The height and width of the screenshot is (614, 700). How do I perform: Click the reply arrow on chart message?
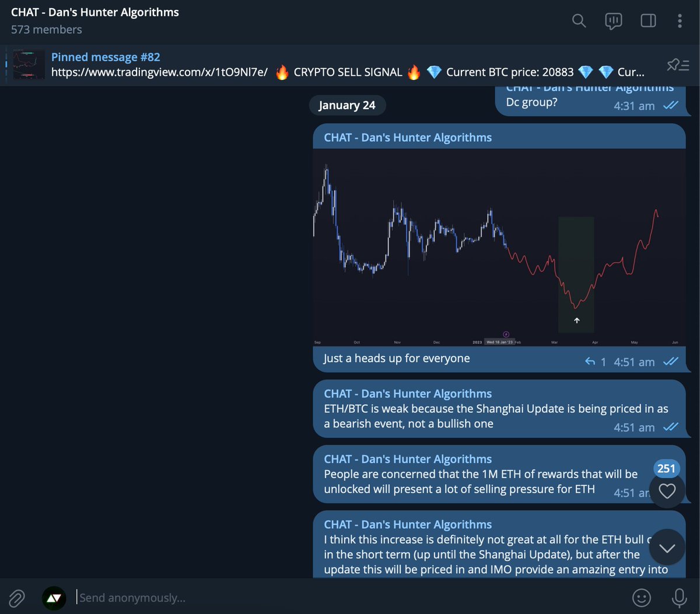click(x=590, y=362)
